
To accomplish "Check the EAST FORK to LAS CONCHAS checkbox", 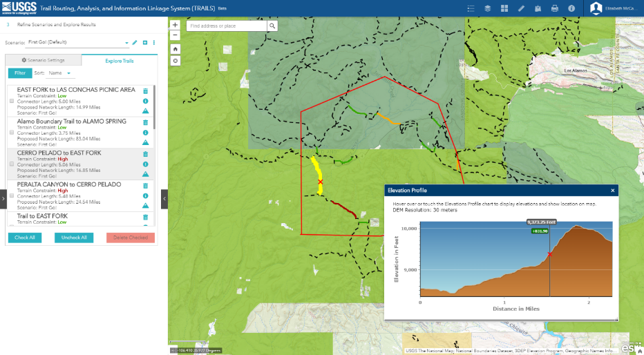I will pyautogui.click(x=12, y=101).
